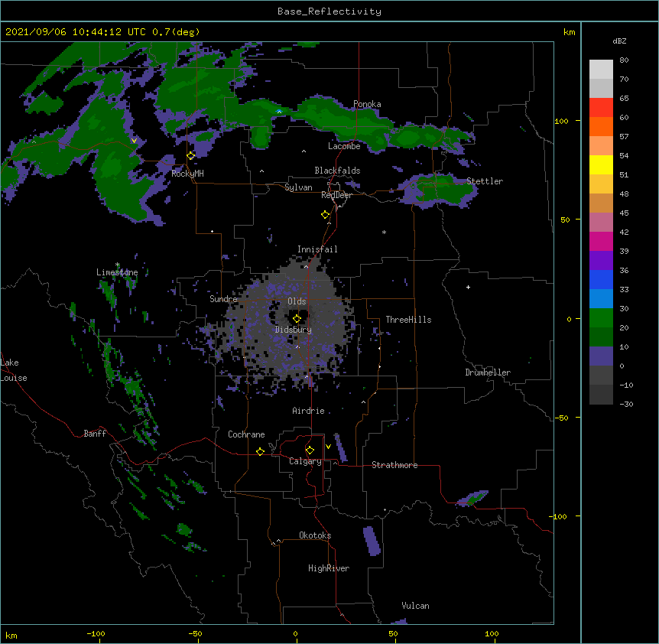Click the Stettler label

(485, 181)
